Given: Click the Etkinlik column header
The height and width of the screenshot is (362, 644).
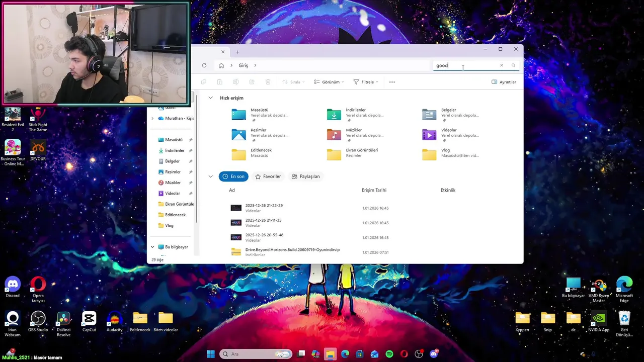Looking at the screenshot, I should (448, 190).
